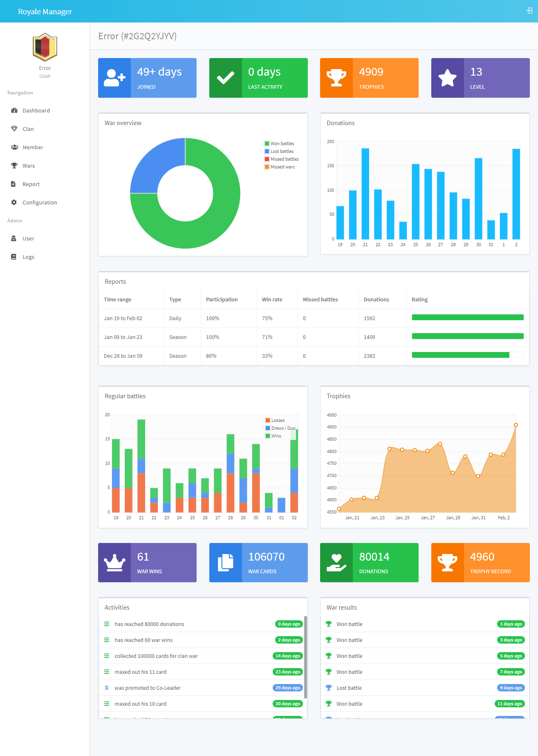The image size is (538, 756).
Task: Click the Clan diamond icon in sidebar
Action: [x=14, y=129]
